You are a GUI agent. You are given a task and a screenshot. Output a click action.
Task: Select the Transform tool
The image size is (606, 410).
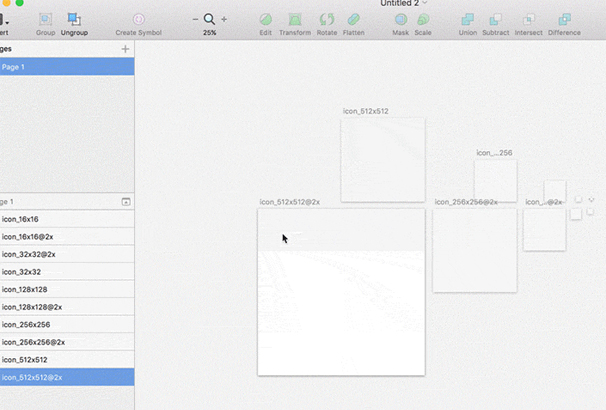click(x=294, y=20)
